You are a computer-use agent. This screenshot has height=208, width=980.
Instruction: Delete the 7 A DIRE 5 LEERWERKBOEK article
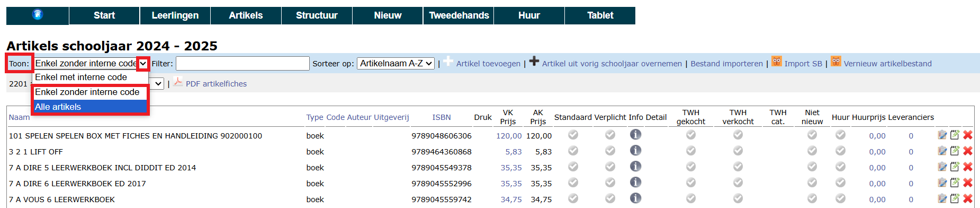[968, 167]
